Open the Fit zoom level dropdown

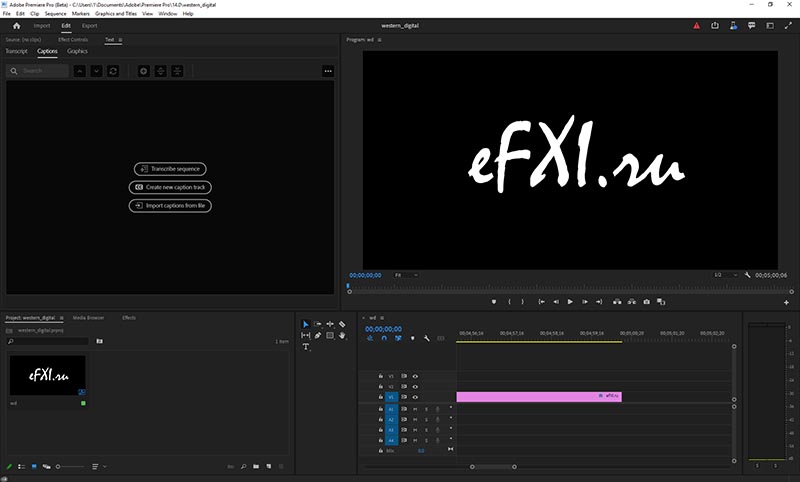405,274
